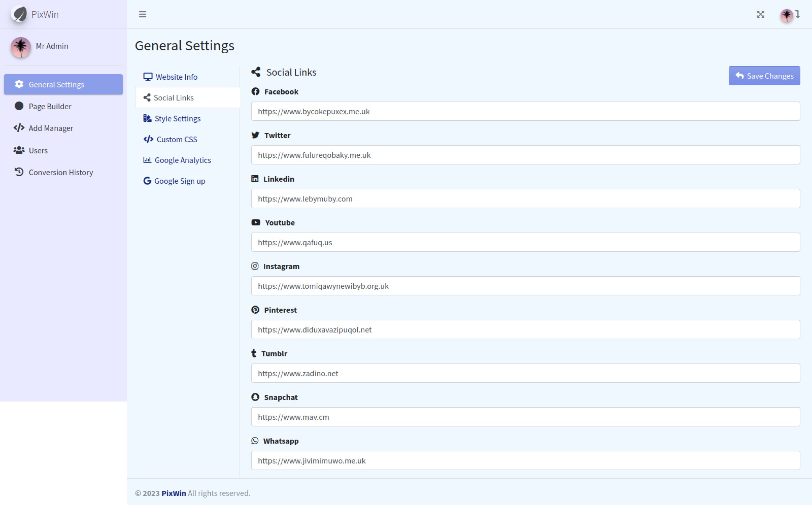Click the Add Manager code icon
The width and height of the screenshot is (812, 505).
coord(19,128)
